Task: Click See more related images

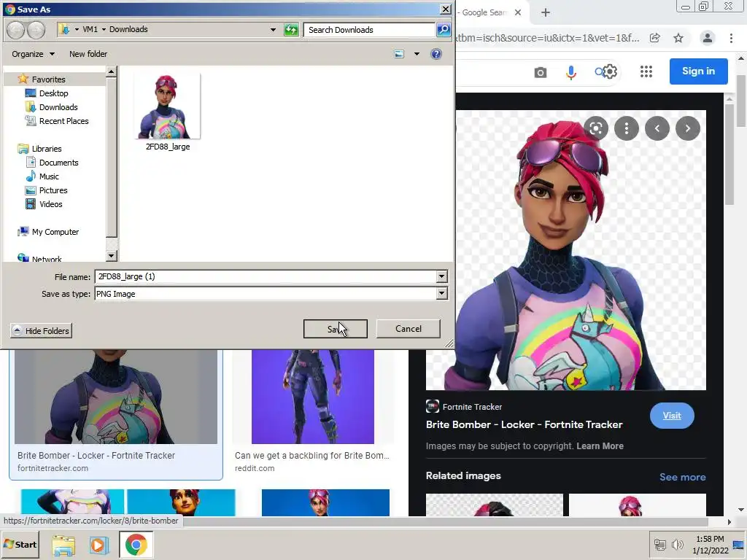Action: [x=682, y=477]
